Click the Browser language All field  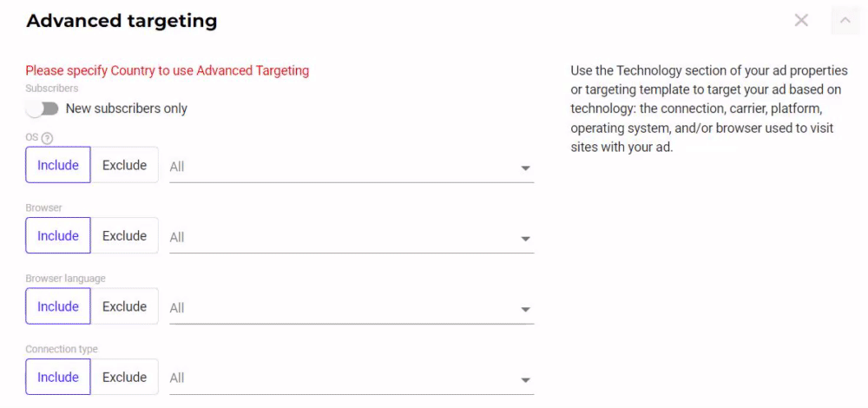(x=352, y=308)
